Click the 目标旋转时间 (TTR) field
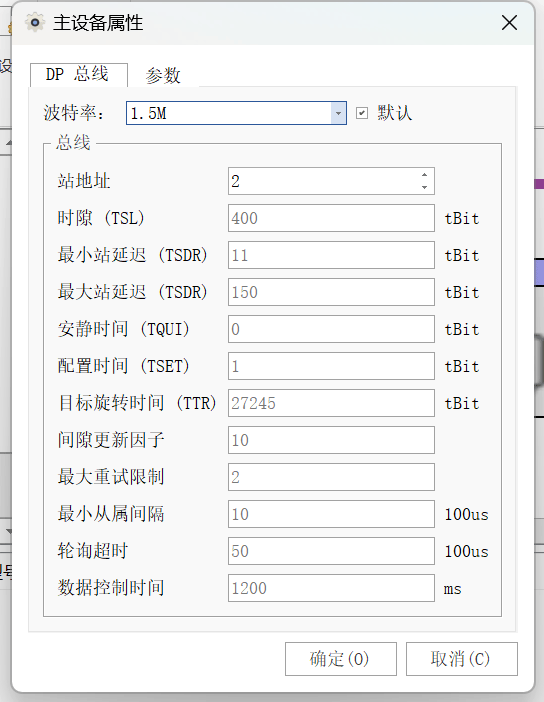Viewport: 544px width, 702px height. 331,403
